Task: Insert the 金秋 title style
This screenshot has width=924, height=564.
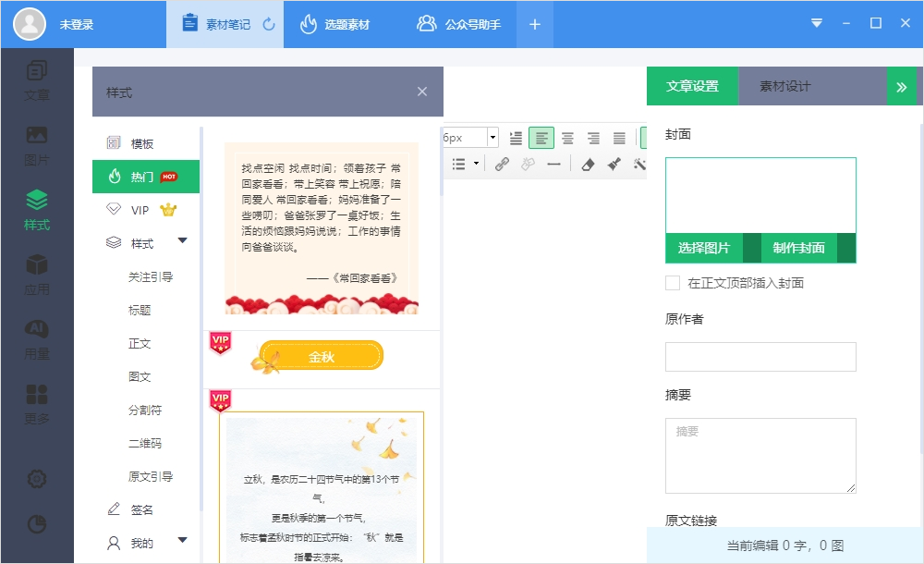Action: (322, 356)
